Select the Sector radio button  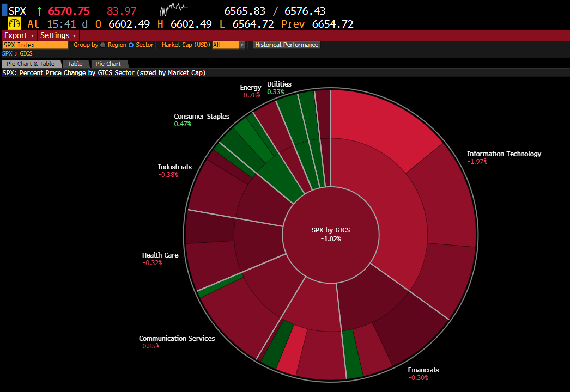131,45
